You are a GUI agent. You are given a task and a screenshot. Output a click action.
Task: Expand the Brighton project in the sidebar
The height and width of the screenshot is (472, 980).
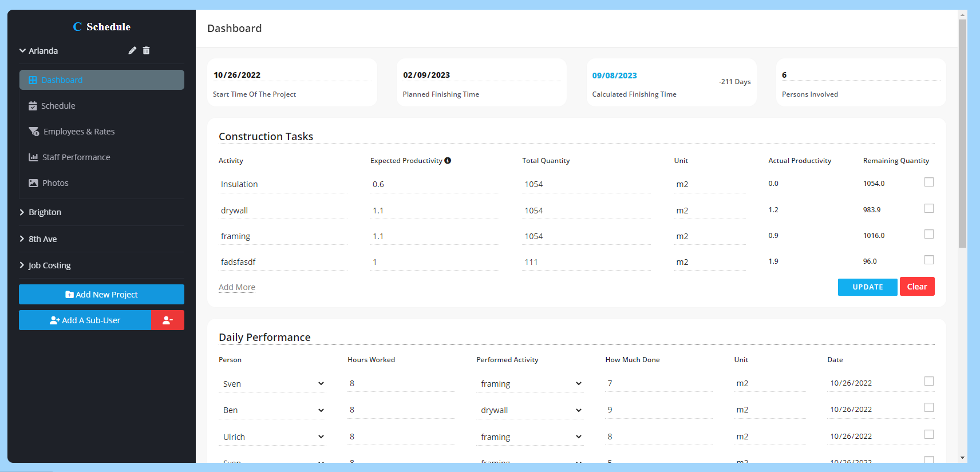tap(45, 212)
